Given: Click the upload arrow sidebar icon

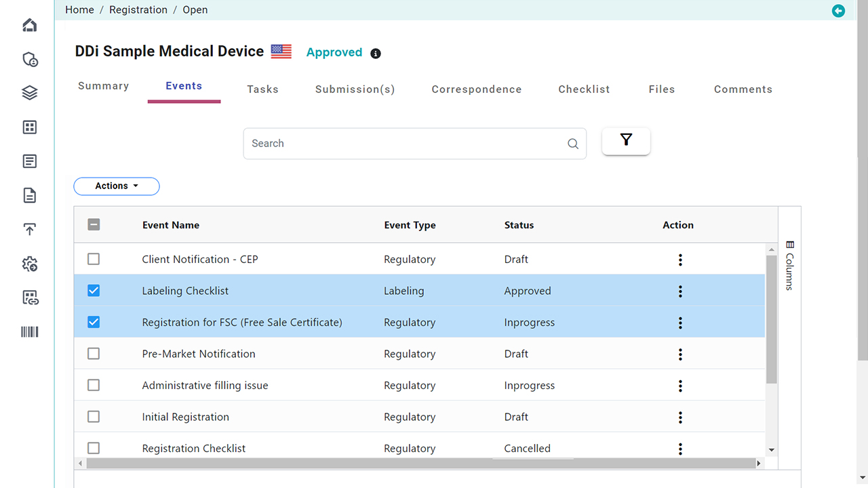Looking at the screenshot, I should [x=30, y=230].
